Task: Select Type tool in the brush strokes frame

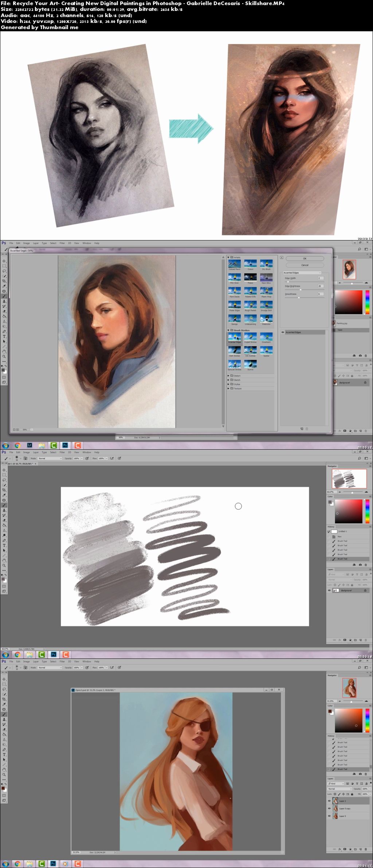Action: (x=4, y=546)
